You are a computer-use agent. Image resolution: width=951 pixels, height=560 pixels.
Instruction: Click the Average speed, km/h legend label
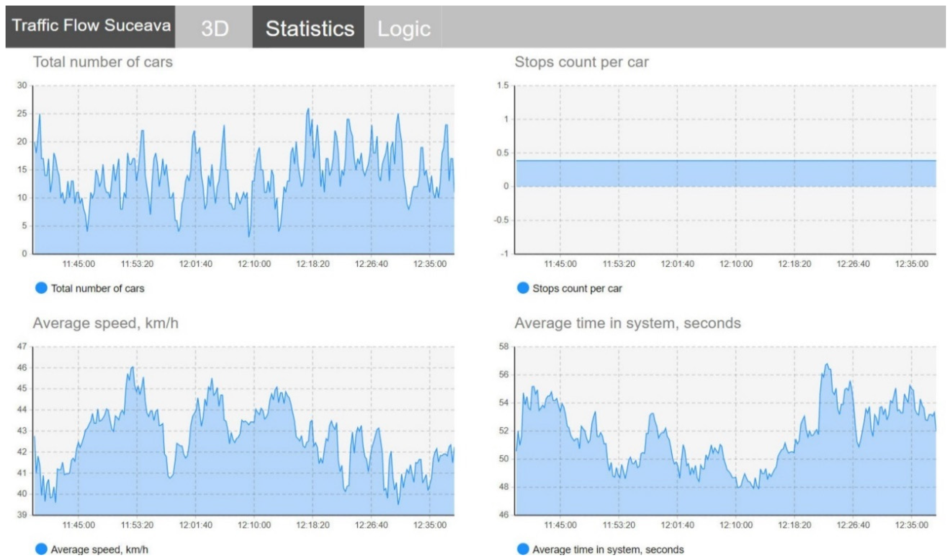(99, 549)
